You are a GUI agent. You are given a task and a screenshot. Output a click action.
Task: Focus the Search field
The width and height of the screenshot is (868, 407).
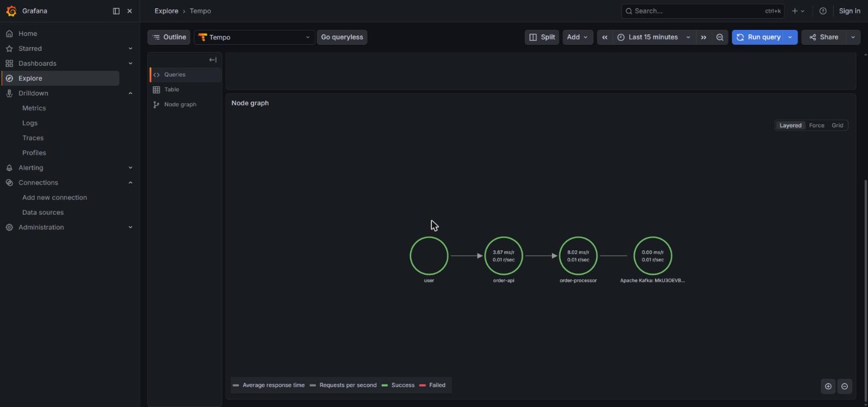point(702,11)
